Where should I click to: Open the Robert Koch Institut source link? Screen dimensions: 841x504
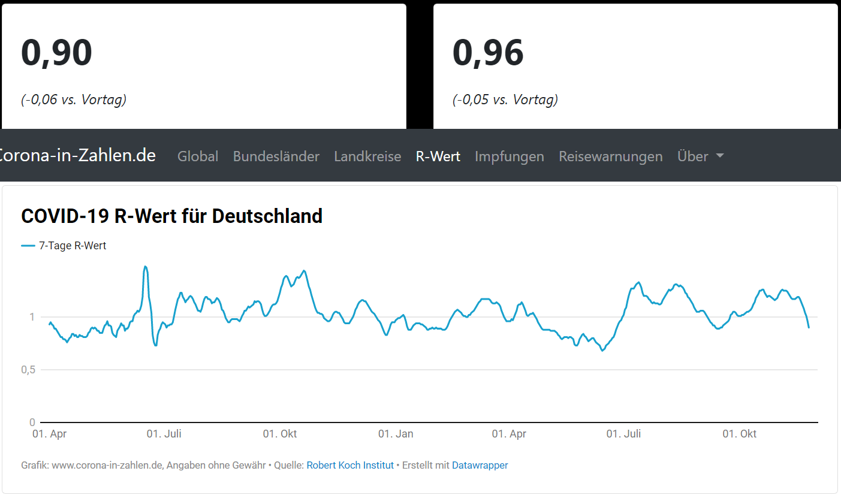point(350,465)
